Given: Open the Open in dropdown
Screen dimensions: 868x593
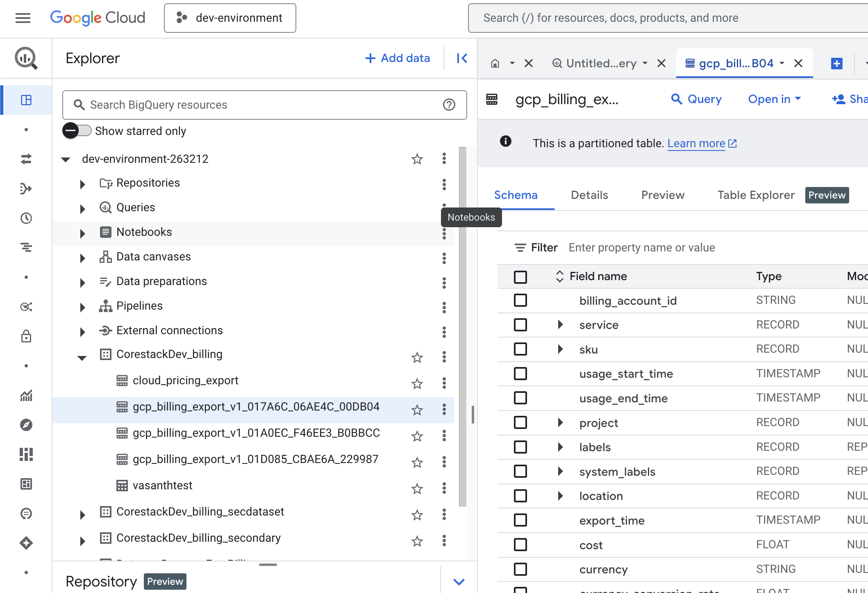Looking at the screenshot, I should pos(774,99).
